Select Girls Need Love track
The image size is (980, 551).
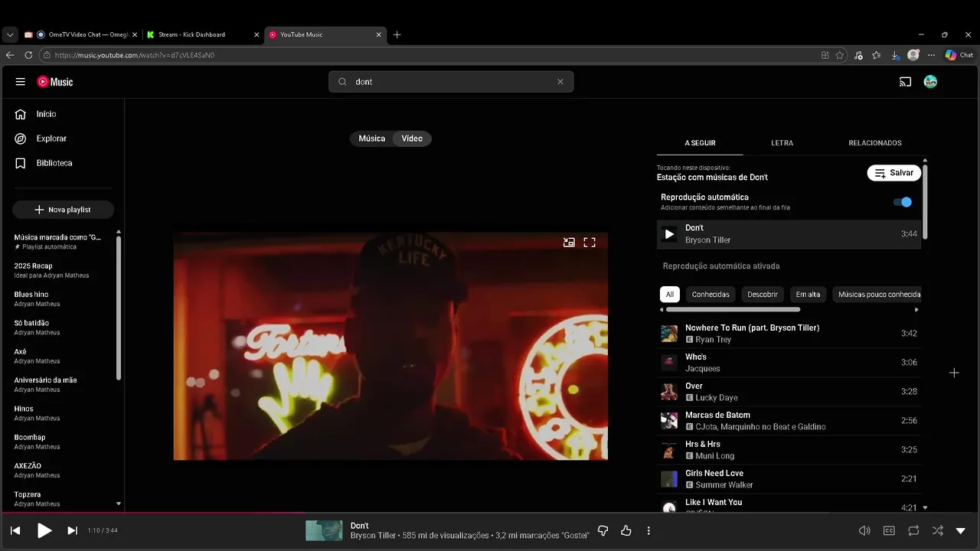789,479
